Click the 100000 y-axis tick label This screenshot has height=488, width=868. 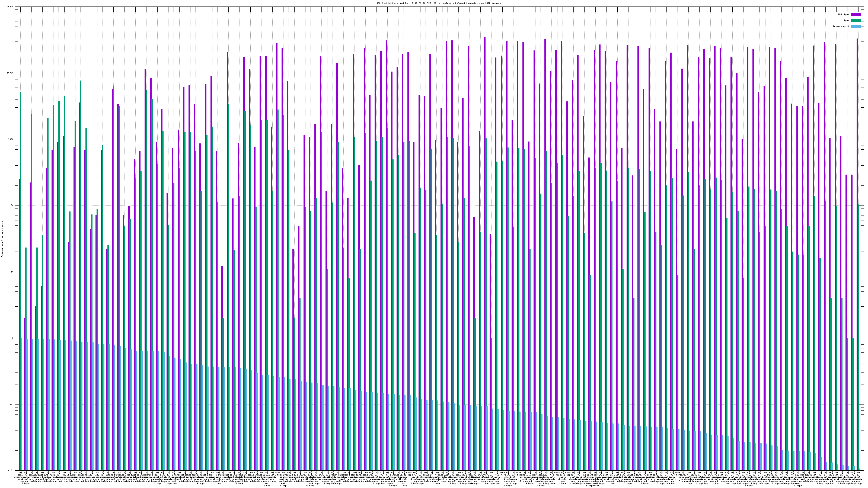point(10,7)
